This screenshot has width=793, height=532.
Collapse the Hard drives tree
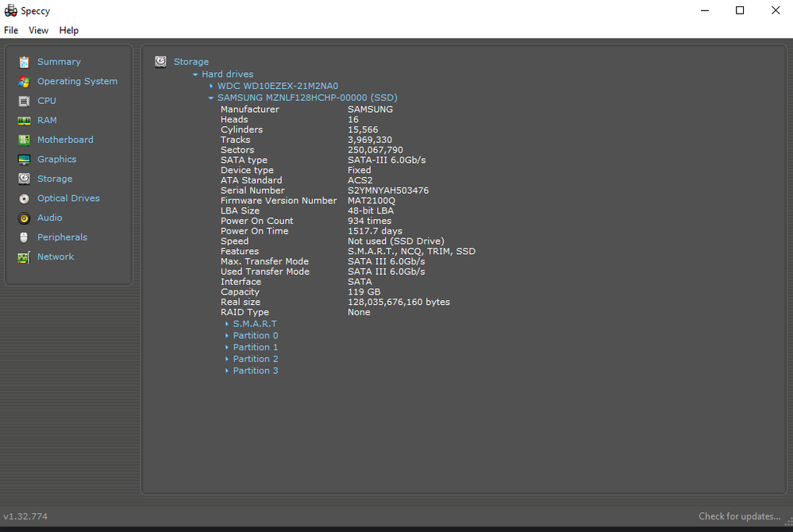[195, 75]
